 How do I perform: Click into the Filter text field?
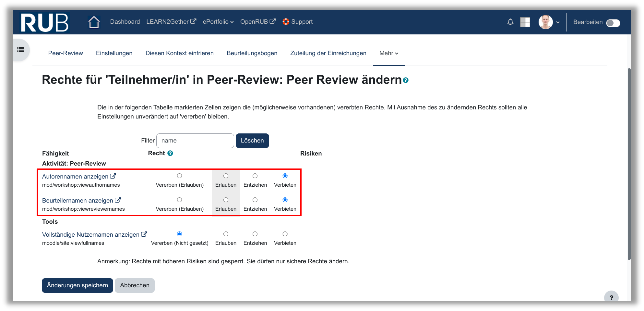click(x=195, y=141)
